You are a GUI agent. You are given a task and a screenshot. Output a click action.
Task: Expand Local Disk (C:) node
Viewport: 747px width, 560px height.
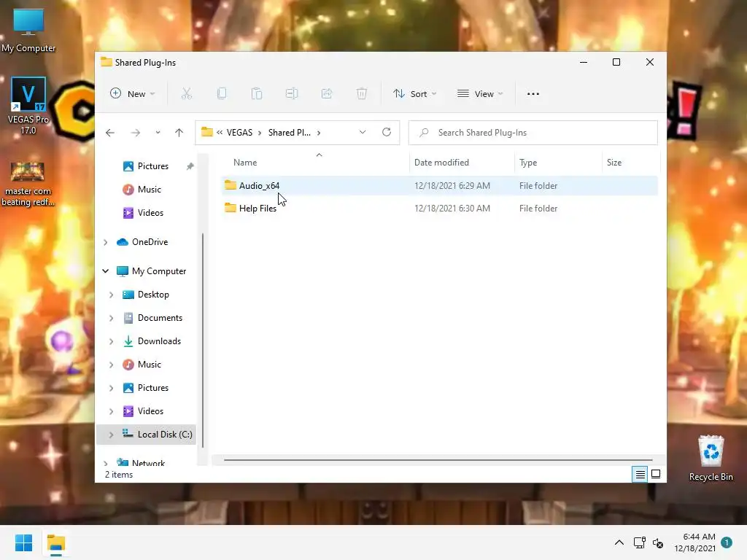point(111,435)
